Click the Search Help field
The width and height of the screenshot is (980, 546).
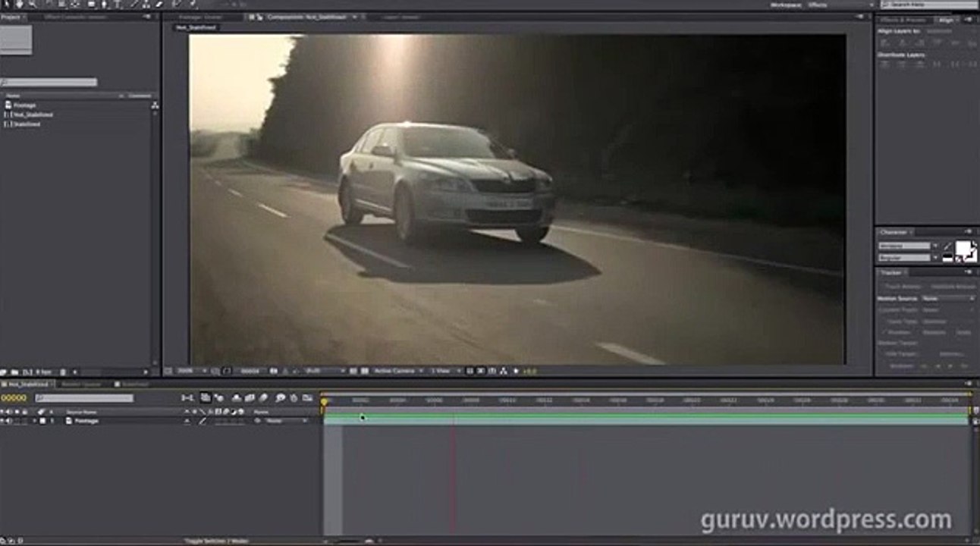930,5
